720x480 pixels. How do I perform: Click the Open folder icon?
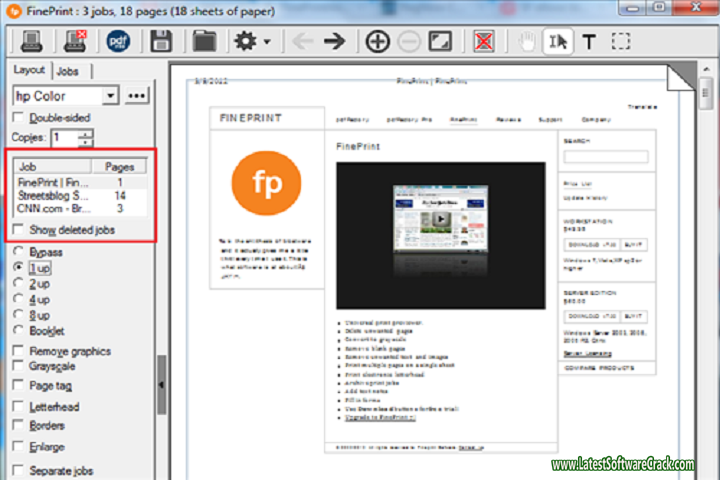pyautogui.click(x=205, y=41)
